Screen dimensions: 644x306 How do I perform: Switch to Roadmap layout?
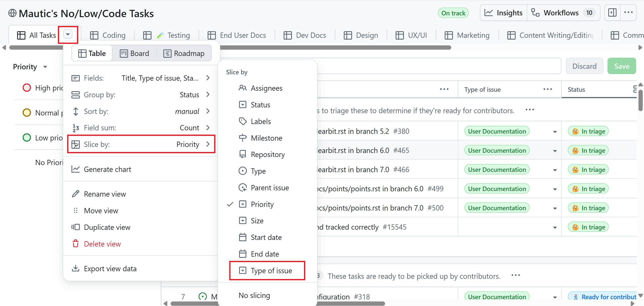(x=184, y=53)
